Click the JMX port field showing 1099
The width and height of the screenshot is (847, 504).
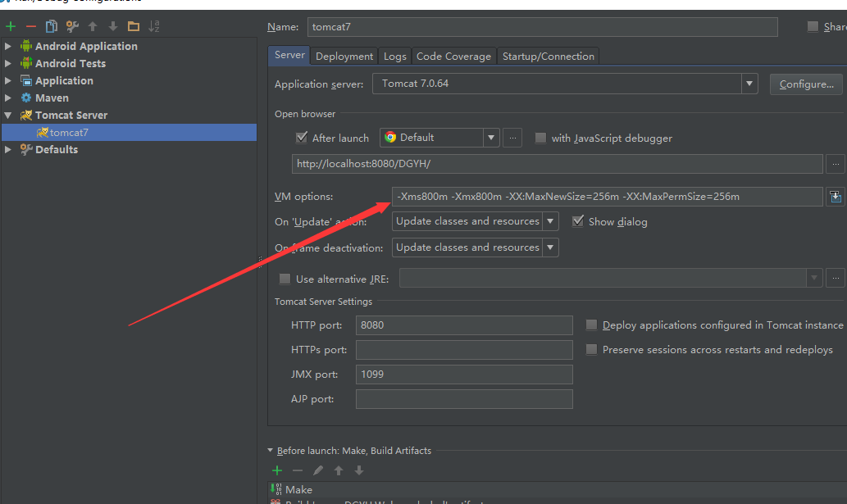tap(464, 375)
